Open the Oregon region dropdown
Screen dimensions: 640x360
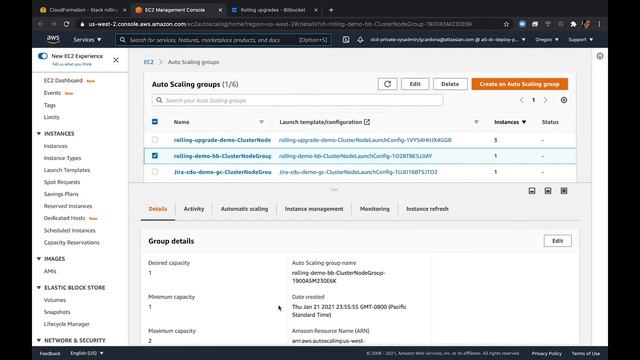click(x=547, y=40)
